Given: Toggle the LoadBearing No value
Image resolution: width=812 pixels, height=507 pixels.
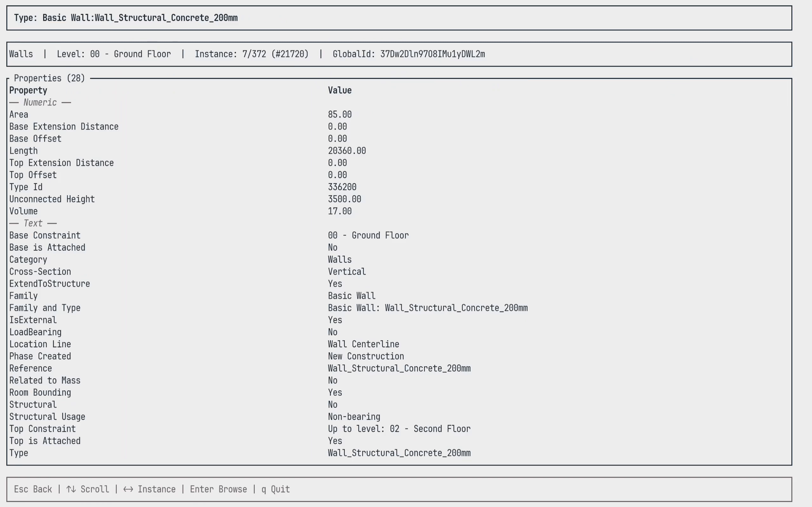Looking at the screenshot, I should [332, 332].
